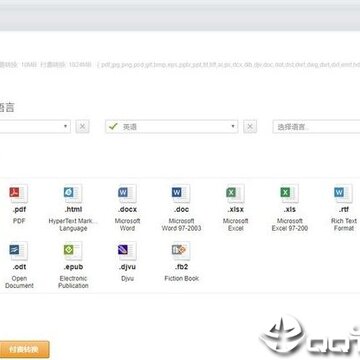Choose the .xlsx Microsoft Excel icon

point(235,194)
